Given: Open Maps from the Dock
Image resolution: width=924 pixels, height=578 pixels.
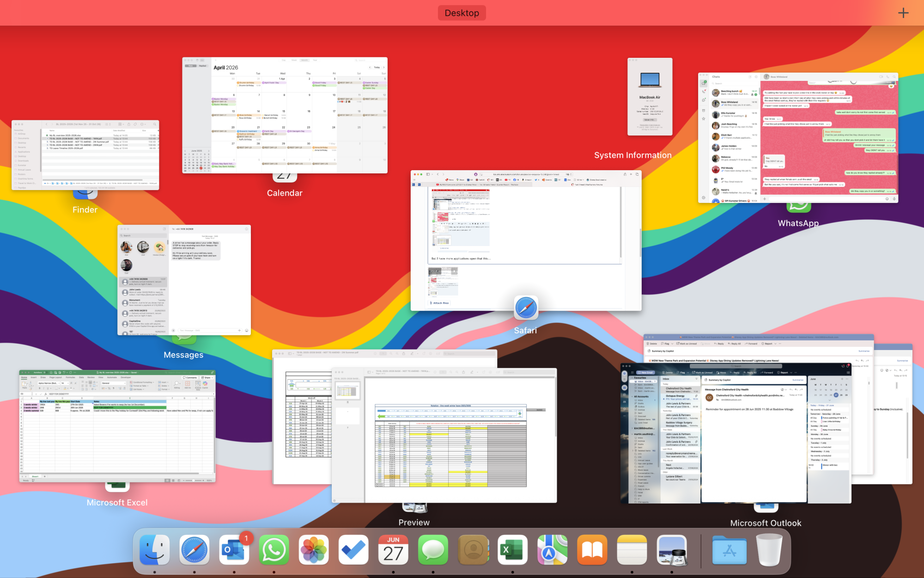Looking at the screenshot, I should click(x=553, y=550).
